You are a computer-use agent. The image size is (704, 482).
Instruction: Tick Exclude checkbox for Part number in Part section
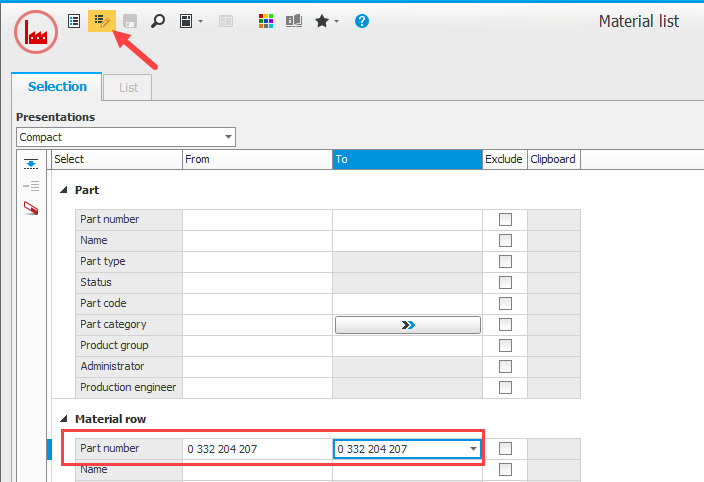click(x=505, y=220)
